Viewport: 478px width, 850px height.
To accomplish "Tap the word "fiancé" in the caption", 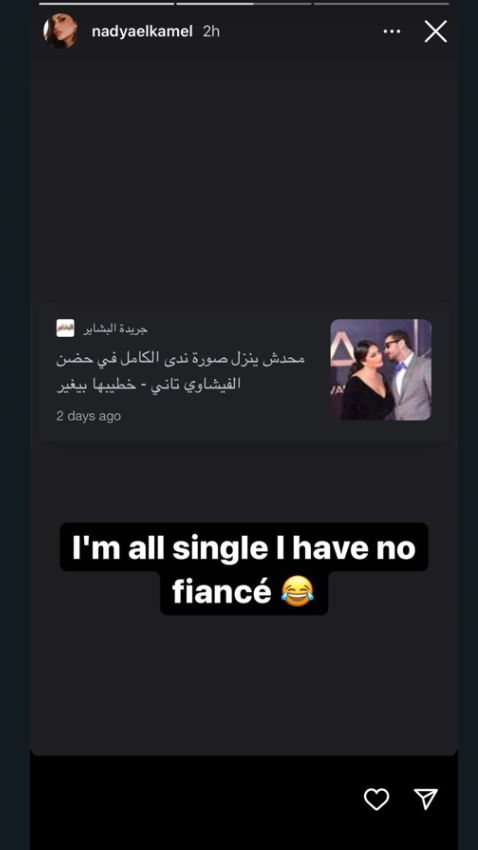I will point(222,591).
